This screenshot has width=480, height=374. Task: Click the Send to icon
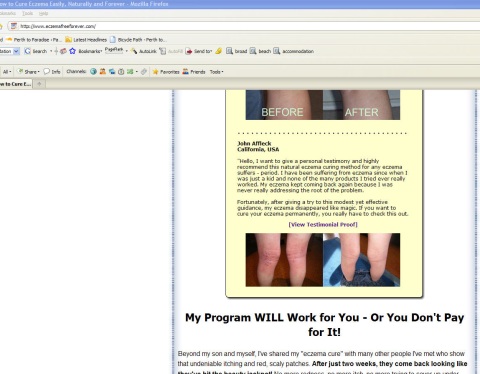pos(189,51)
